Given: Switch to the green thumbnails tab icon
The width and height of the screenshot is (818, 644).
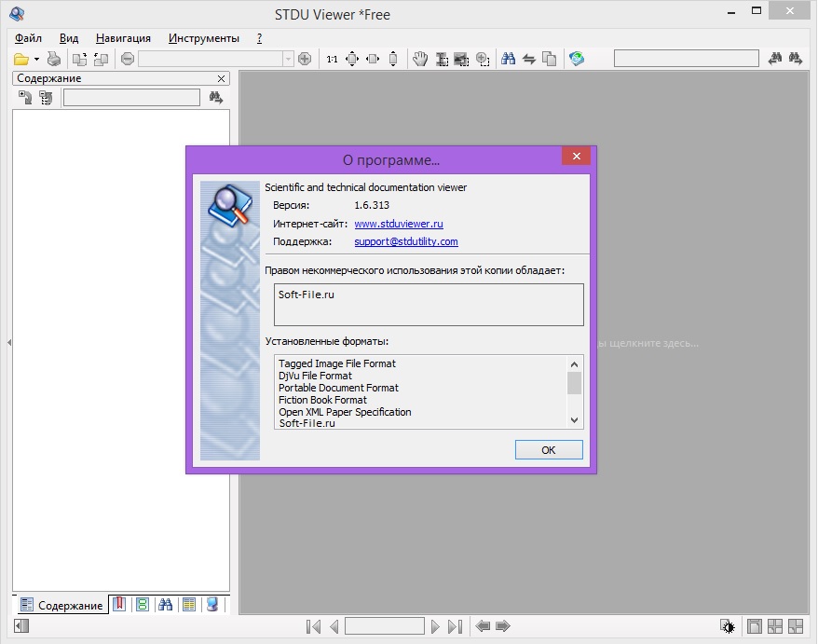Looking at the screenshot, I should (x=143, y=604).
